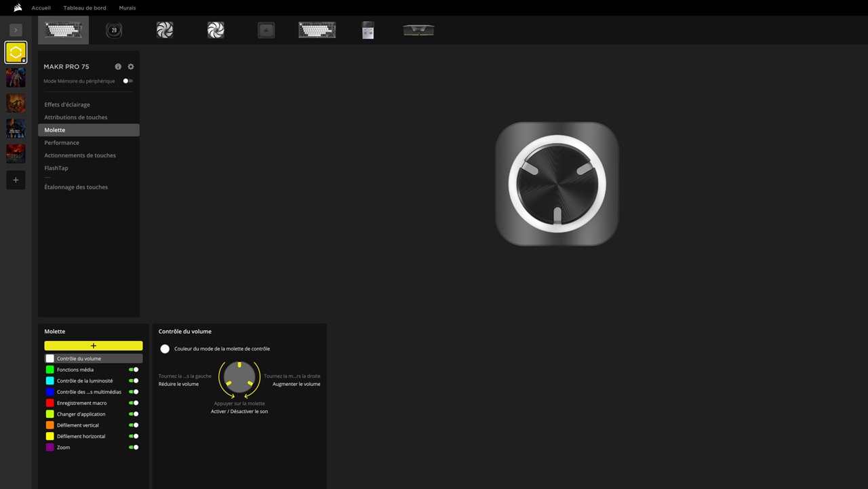
Task: Select the RAM memory module device
Action: [418, 30]
